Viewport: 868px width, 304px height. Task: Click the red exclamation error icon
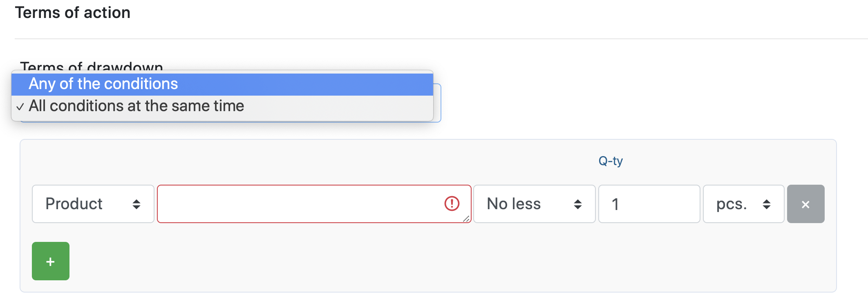tap(452, 203)
